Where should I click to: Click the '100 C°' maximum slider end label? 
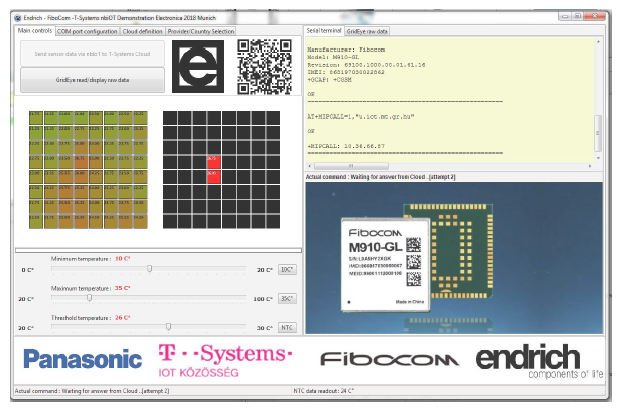point(263,299)
